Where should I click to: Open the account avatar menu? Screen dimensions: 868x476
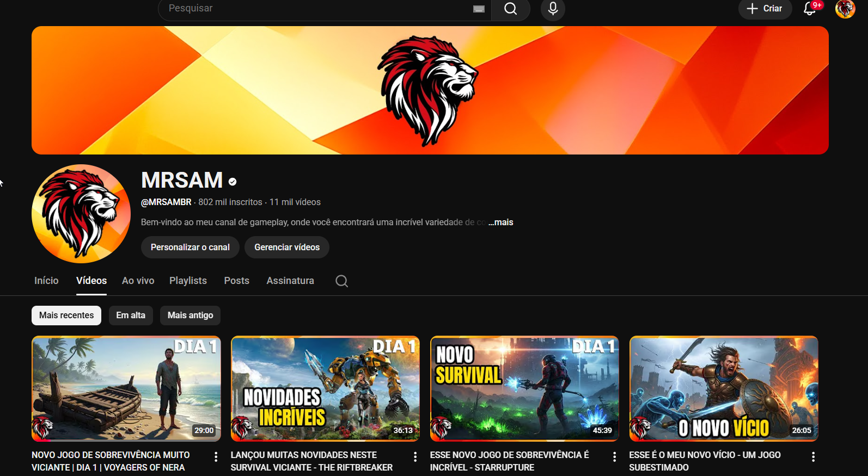[845, 9]
